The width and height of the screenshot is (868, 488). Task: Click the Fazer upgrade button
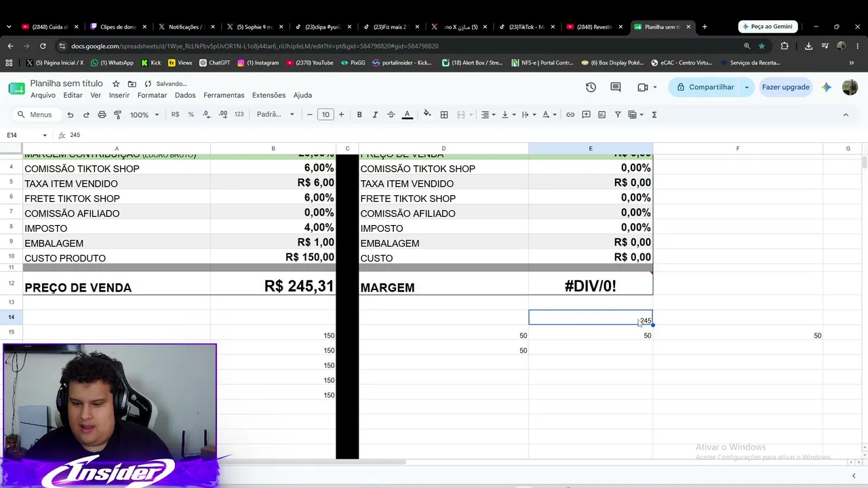(x=785, y=87)
